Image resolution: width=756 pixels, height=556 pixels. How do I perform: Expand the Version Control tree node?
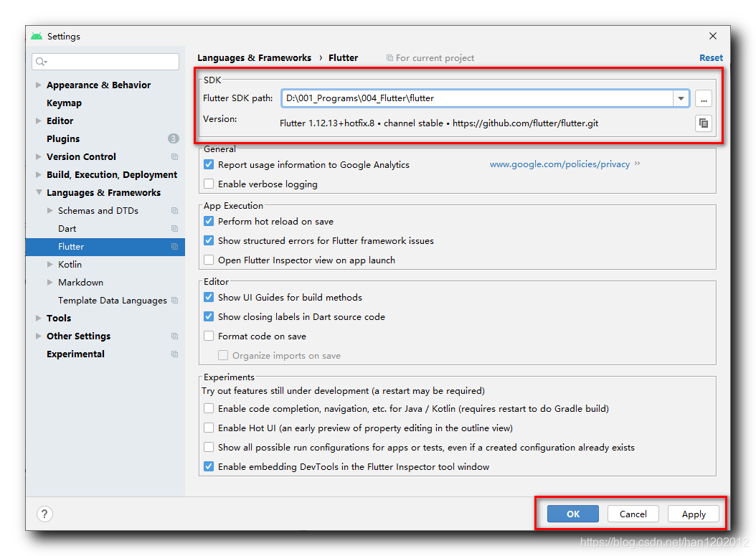coord(38,156)
